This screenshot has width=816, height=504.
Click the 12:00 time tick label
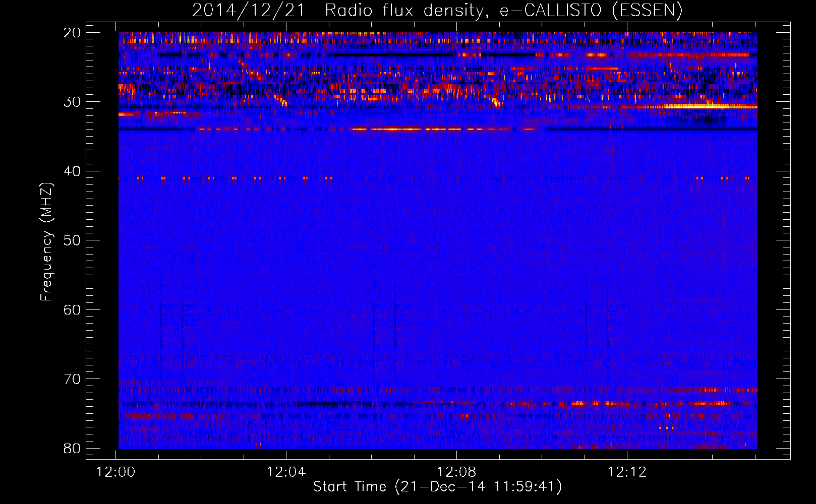116,472
